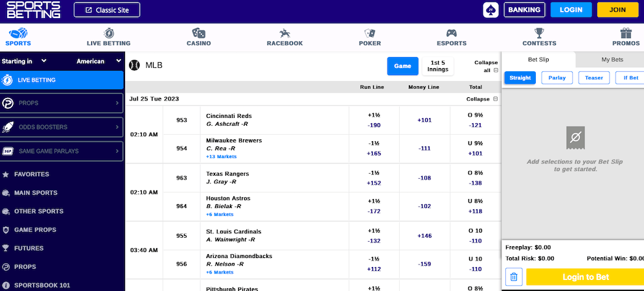This screenshot has height=291, width=644.
Task: Open the Esports gamepad icon
Action: pos(452,33)
